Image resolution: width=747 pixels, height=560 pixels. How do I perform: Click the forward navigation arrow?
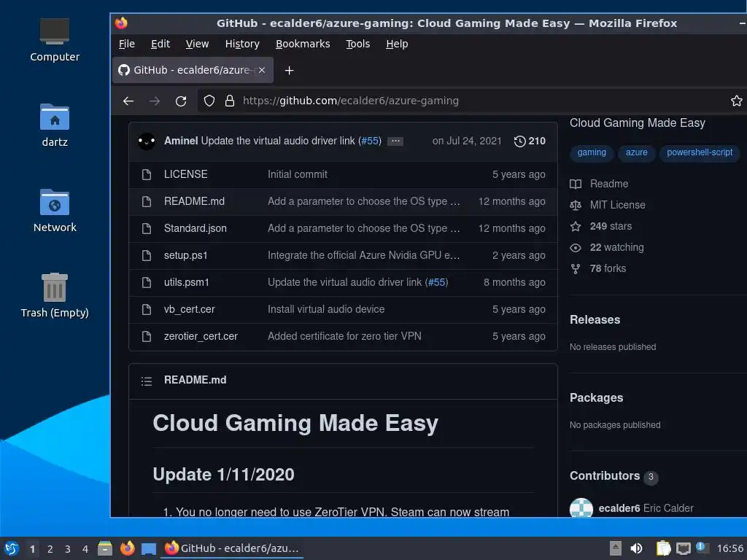tap(155, 101)
